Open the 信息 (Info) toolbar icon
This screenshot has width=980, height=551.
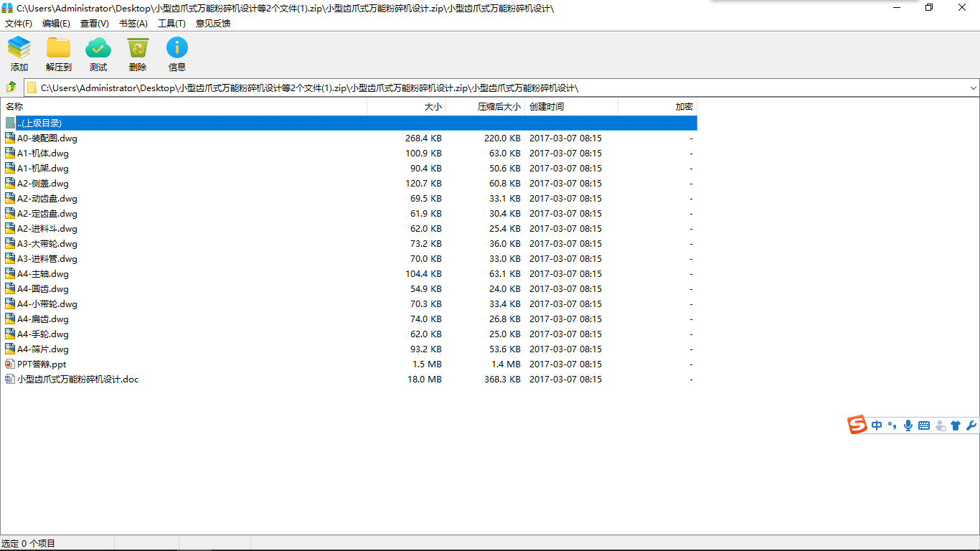pos(177,48)
